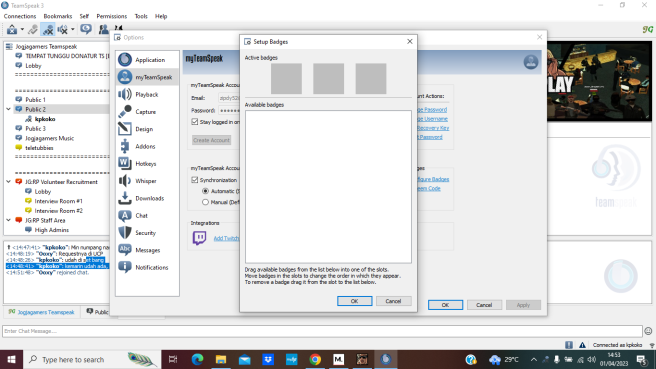This screenshot has width=656, height=369.
Task: Open the Self menu
Action: [84, 16]
